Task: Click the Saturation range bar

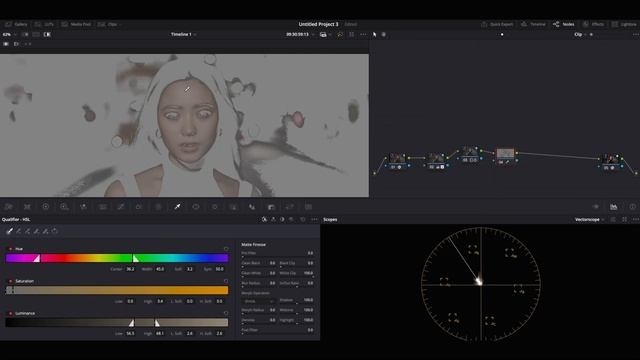Action: 117,290
